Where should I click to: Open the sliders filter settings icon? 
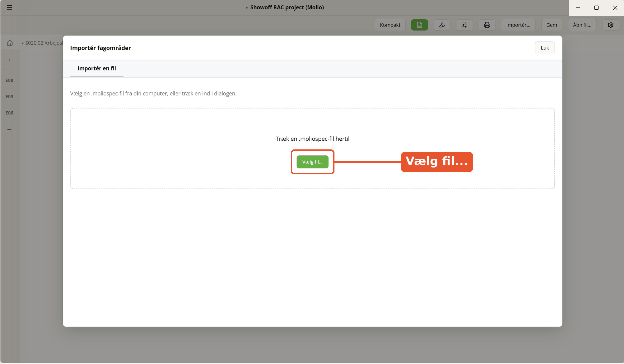point(464,25)
